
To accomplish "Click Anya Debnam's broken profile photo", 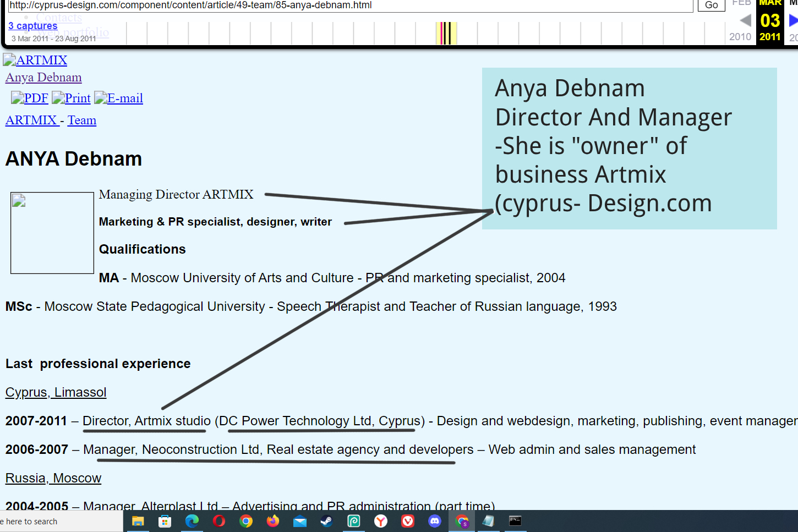I will click(x=52, y=233).
